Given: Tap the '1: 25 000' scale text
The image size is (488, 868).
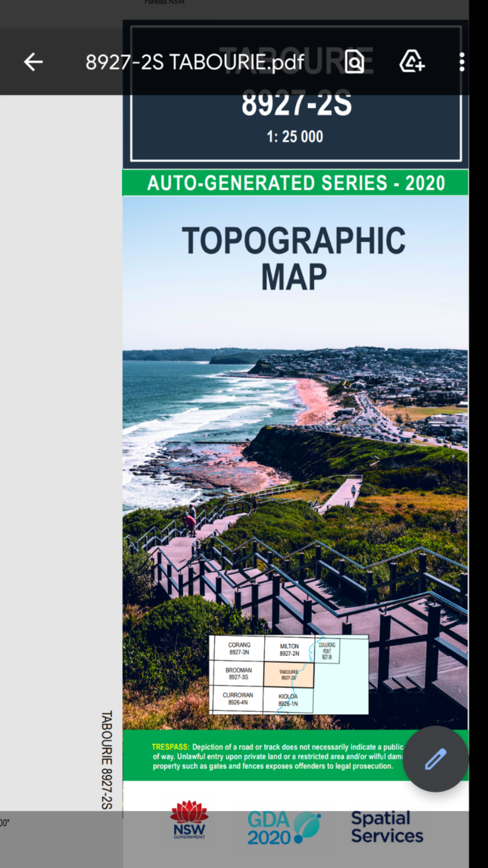Looking at the screenshot, I should [295, 136].
